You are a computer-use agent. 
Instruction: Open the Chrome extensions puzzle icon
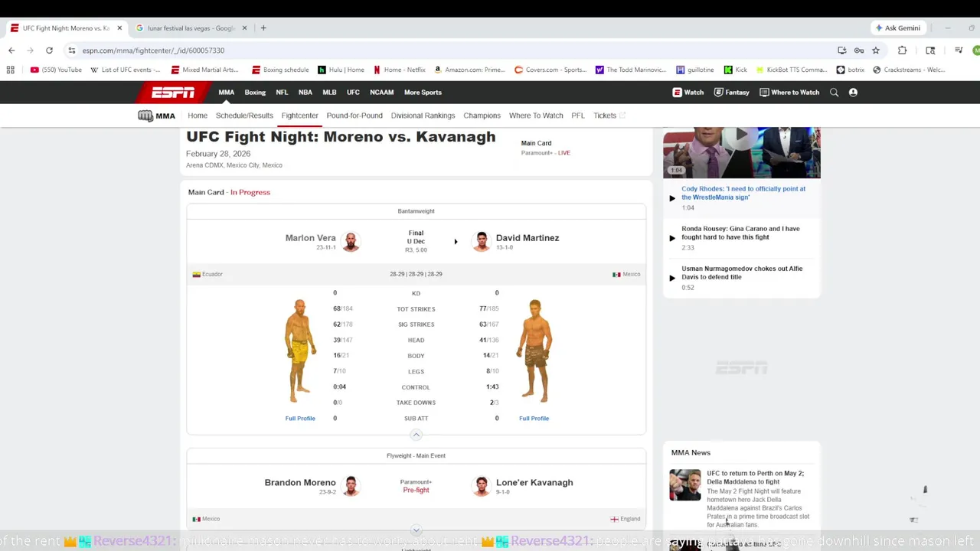coord(902,51)
